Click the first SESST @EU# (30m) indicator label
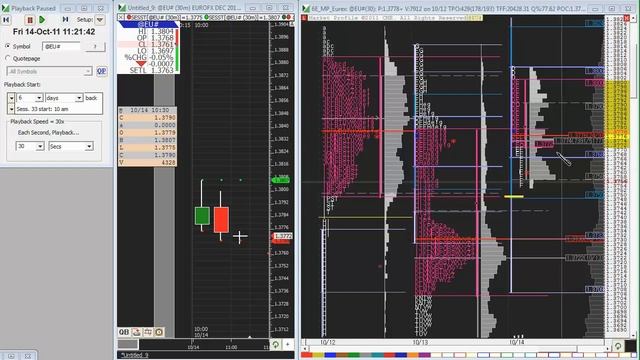This screenshot has height=360, width=640. coord(164,17)
